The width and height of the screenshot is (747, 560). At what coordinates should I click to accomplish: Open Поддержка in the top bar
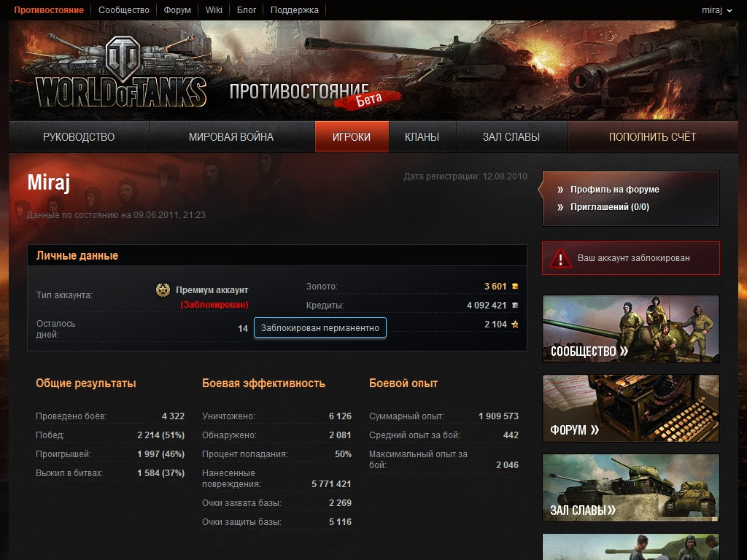(x=295, y=10)
